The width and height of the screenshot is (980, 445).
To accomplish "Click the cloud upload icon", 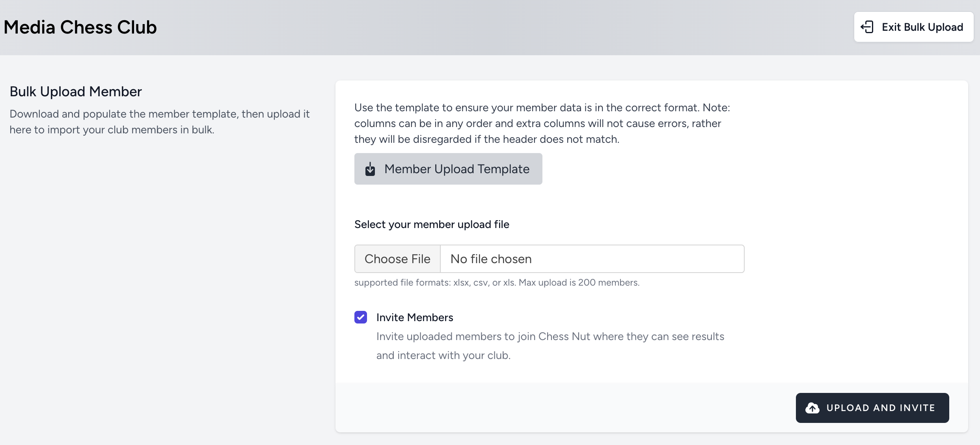I will pos(812,408).
